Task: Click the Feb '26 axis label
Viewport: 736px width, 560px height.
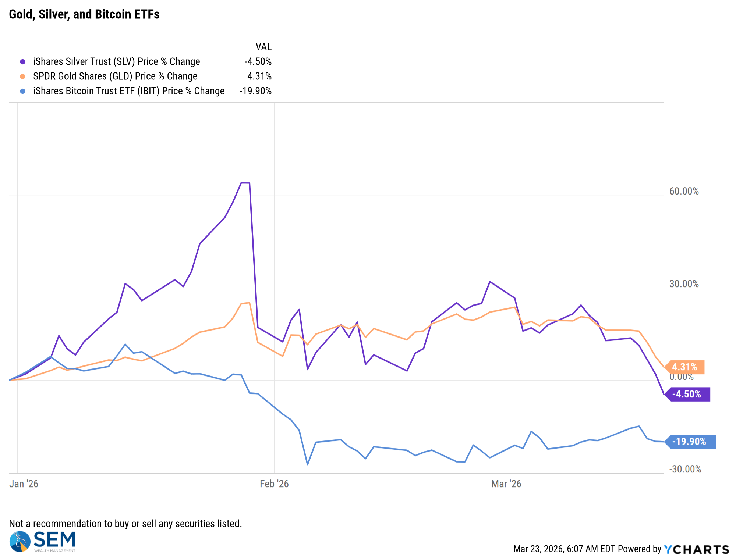Action: click(x=274, y=484)
